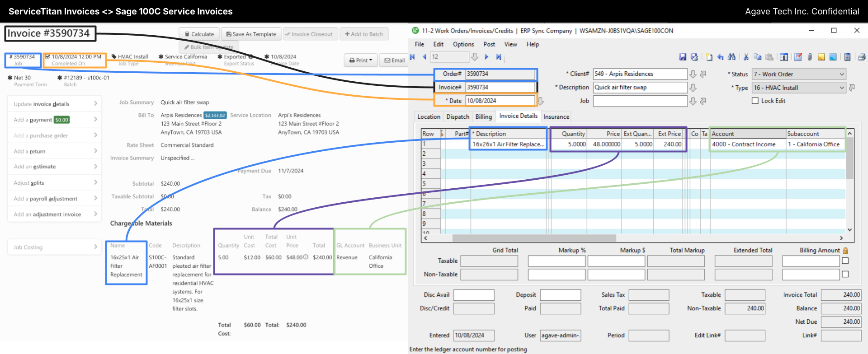Image resolution: width=868 pixels, height=354 pixels.
Task: Open record lookup arrow next to record 12
Action: tap(474, 57)
